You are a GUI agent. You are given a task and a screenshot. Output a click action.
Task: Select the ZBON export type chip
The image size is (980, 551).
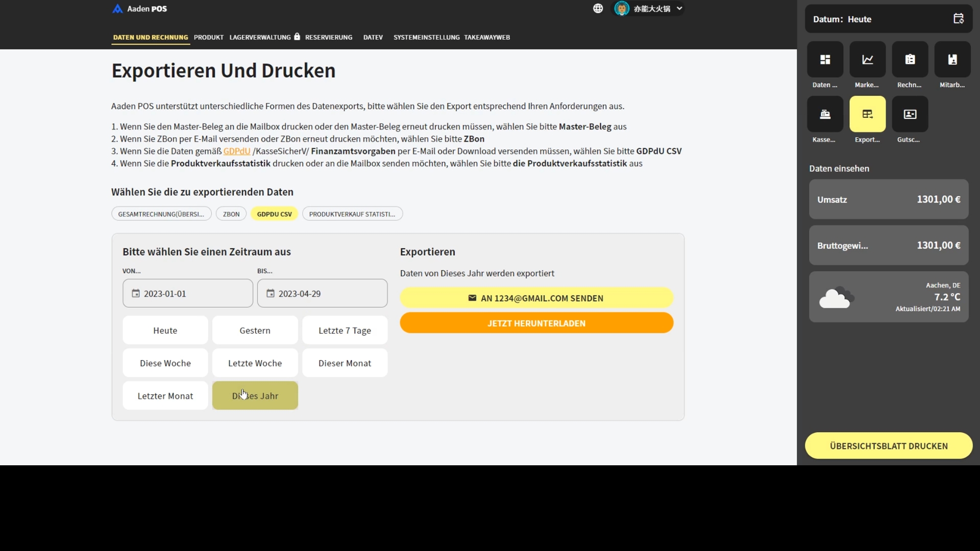coord(231,214)
